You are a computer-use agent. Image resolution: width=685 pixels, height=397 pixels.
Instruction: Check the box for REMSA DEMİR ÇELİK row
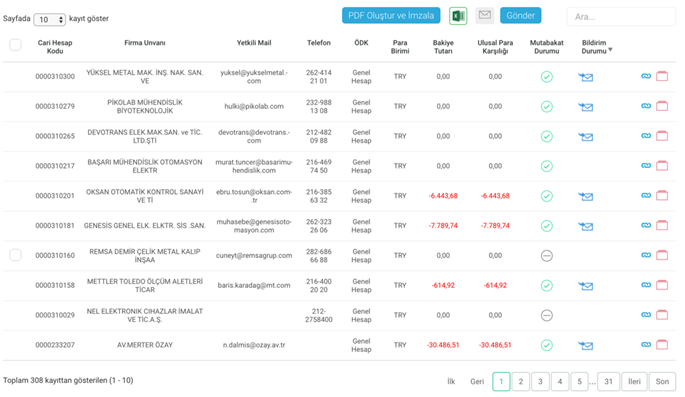[15, 255]
